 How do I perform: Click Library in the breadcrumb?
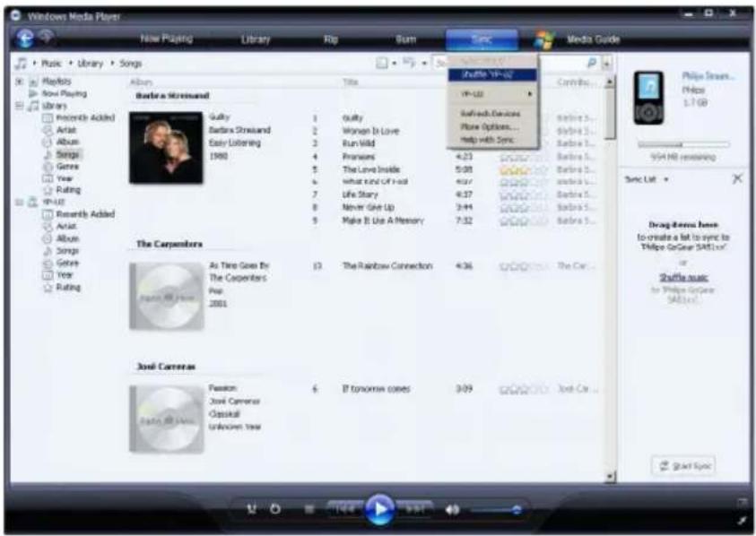pyautogui.click(x=91, y=63)
